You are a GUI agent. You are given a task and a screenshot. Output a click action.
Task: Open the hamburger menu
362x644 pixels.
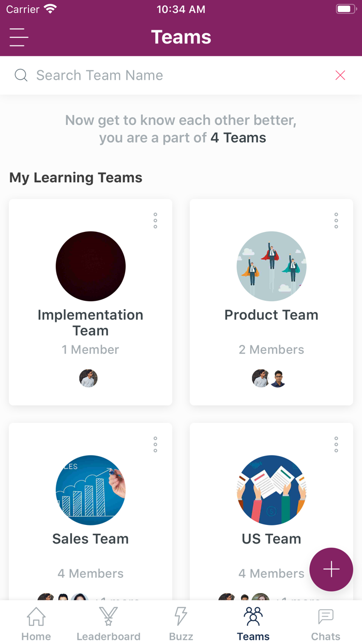pos(19,37)
